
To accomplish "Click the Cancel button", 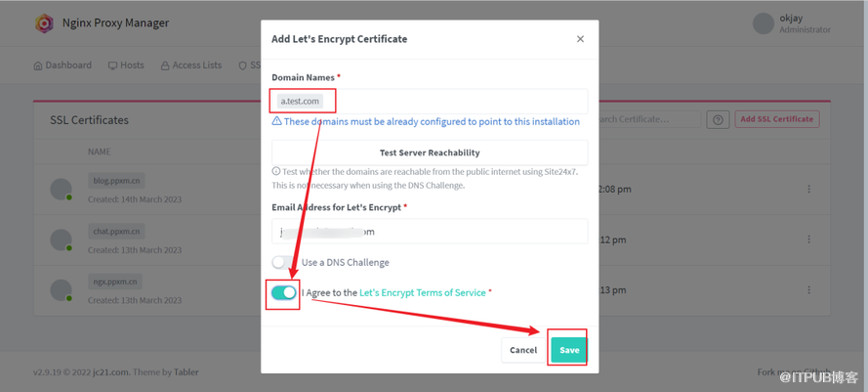I will pos(522,350).
